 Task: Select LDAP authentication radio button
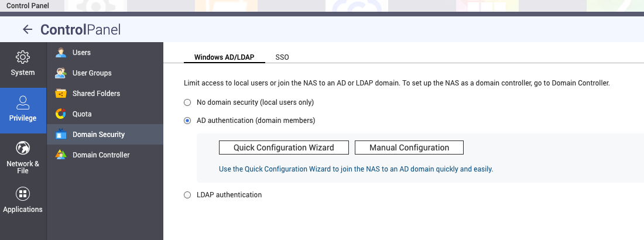click(187, 195)
